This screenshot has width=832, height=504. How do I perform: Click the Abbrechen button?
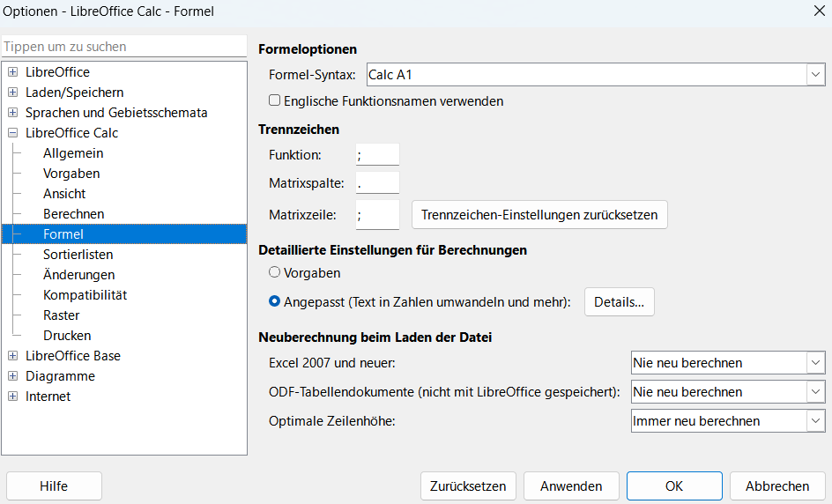pyautogui.click(x=777, y=486)
